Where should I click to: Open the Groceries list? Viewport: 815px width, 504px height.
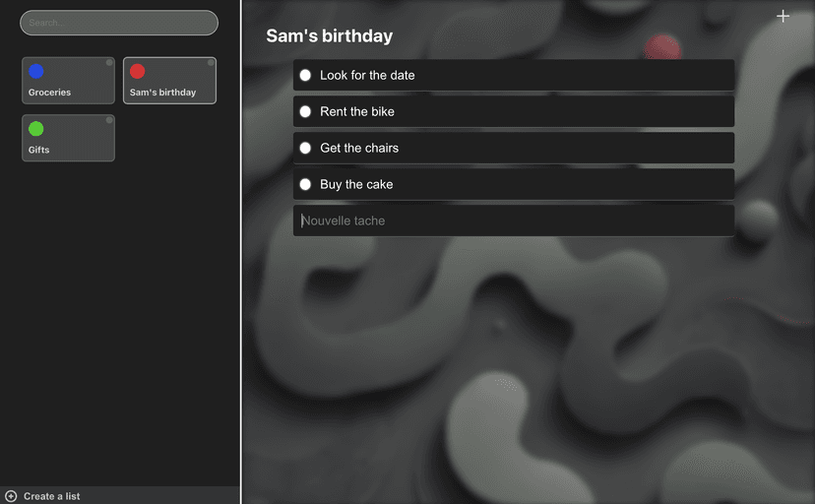68,82
